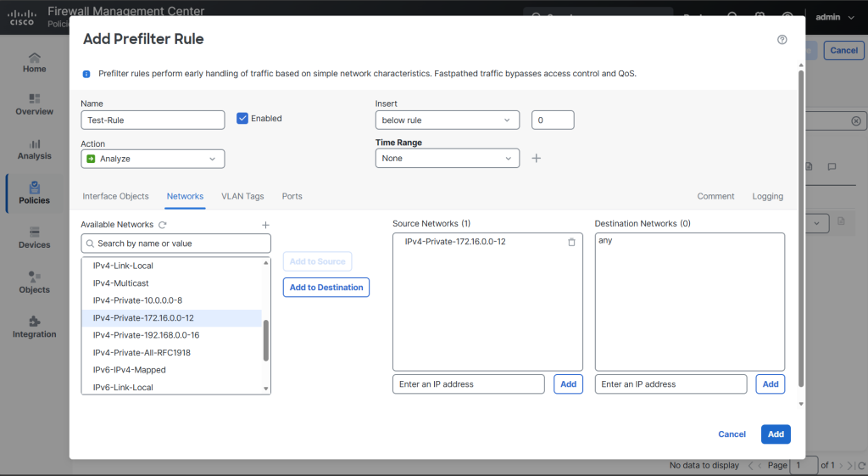Click scroll down arrow in Available Networks list

pyautogui.click(x=265, y=389)
